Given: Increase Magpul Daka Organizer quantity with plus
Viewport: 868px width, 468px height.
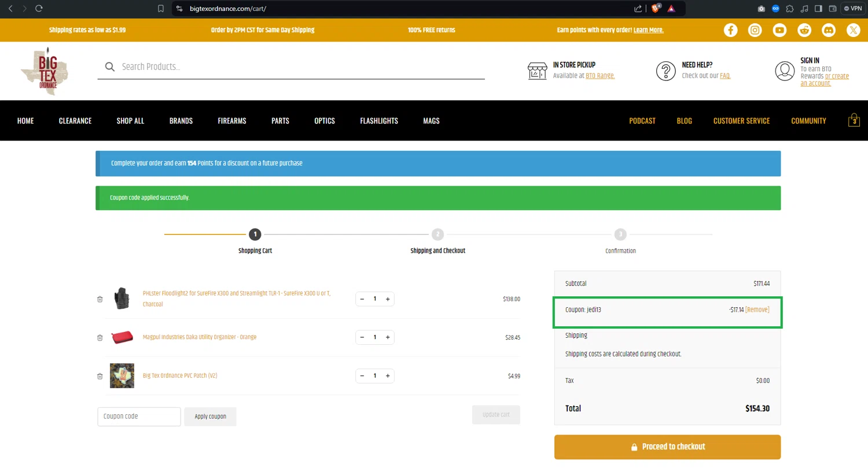Looking at the screenshot, I should pos(388,337).
